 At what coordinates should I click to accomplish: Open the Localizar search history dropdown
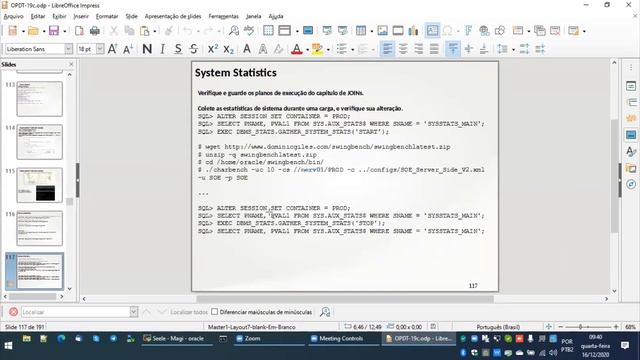133,312
